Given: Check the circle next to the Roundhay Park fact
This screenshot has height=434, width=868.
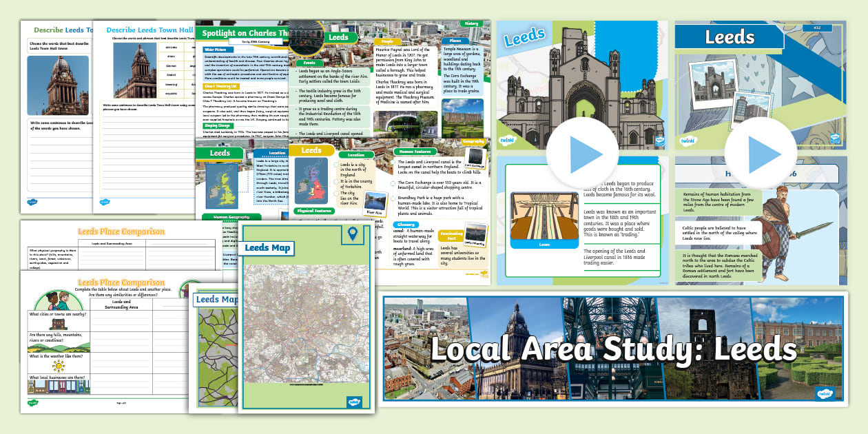Looking at the screenshot, I should 393,196.
